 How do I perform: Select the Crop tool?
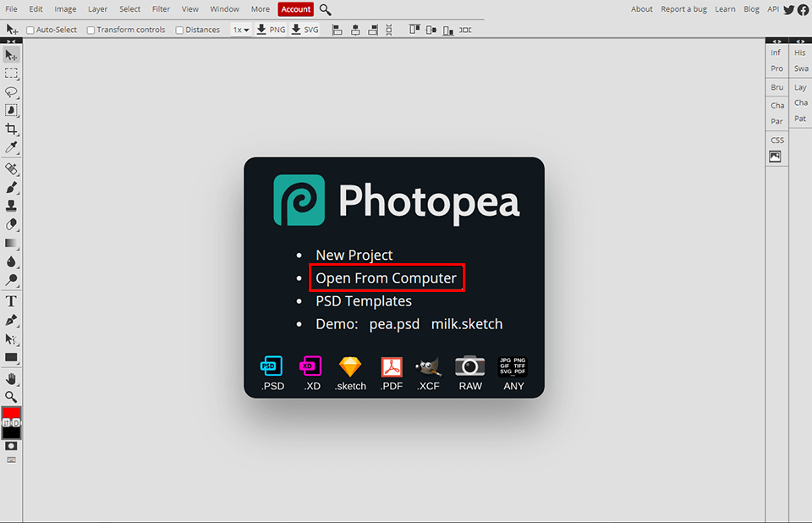click(12, 129)
